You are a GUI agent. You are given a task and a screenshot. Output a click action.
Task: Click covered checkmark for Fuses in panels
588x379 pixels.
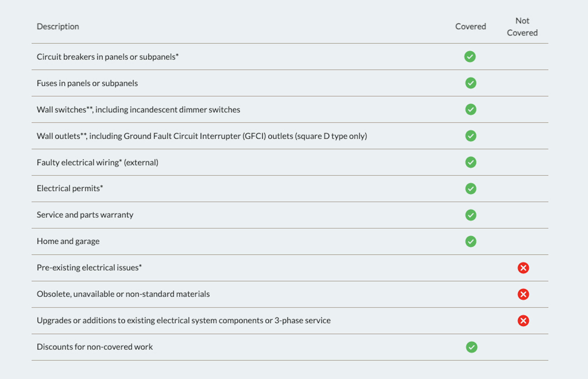470,83
